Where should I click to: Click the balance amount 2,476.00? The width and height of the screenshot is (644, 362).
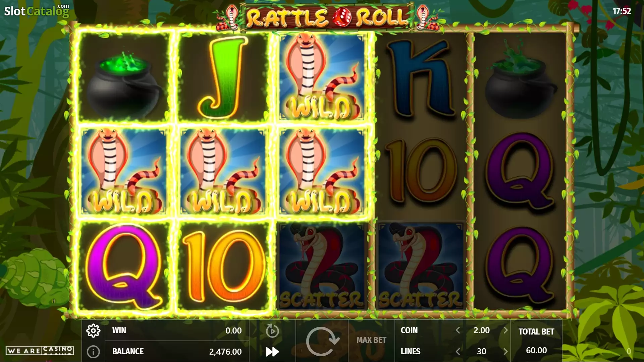click(225, 352)
